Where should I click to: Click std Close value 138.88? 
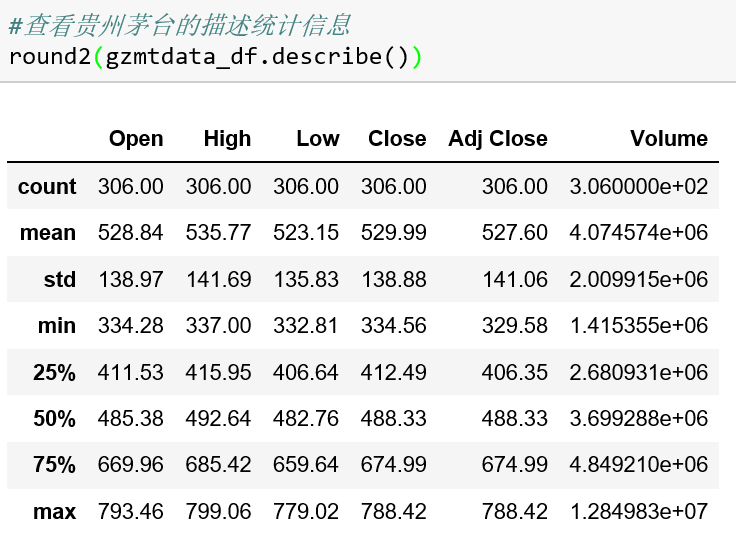pyautogui.click(x=394, y=279)
